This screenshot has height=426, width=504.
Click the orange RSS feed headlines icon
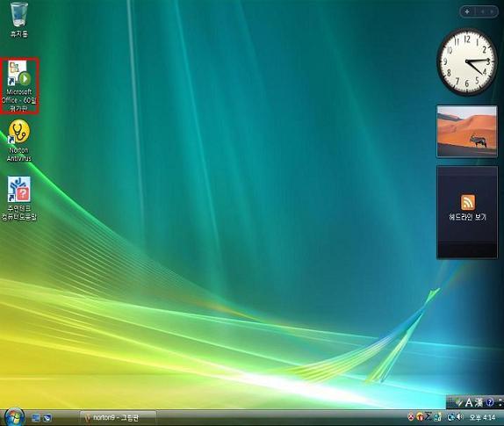tap(468, 202)
